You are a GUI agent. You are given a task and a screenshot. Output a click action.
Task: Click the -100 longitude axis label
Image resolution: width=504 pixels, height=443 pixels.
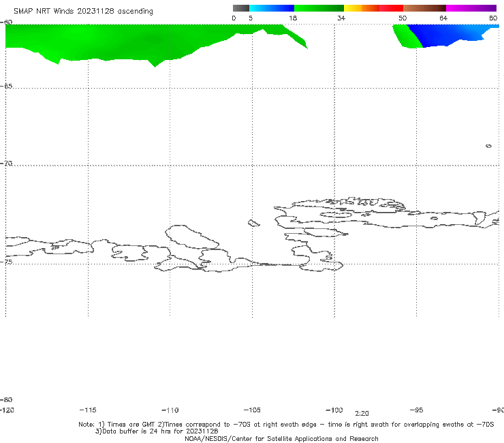coord(334,410)
